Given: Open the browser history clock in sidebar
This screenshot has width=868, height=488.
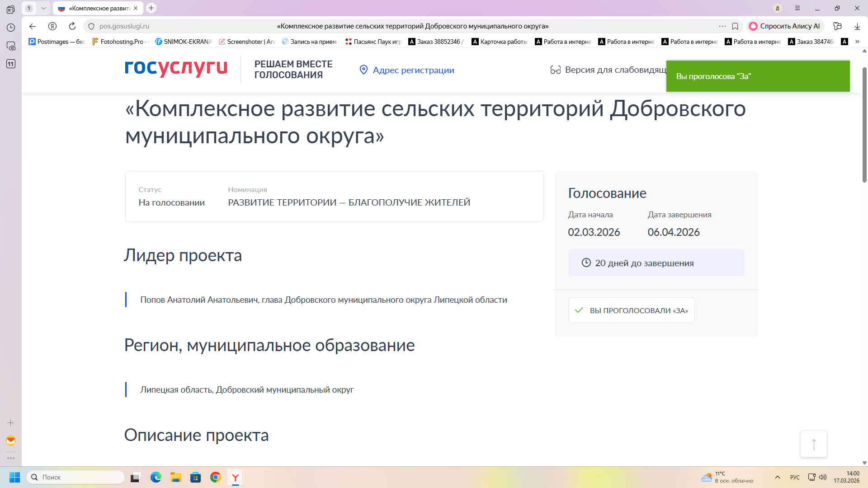Looking at the screenshot, I should click(x=11, y=28).
